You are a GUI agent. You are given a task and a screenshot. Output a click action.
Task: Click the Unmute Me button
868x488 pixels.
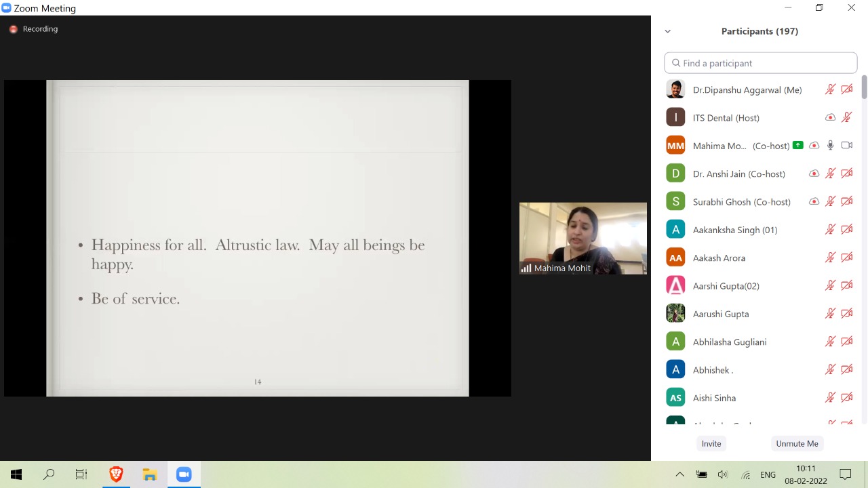(797, 443)
